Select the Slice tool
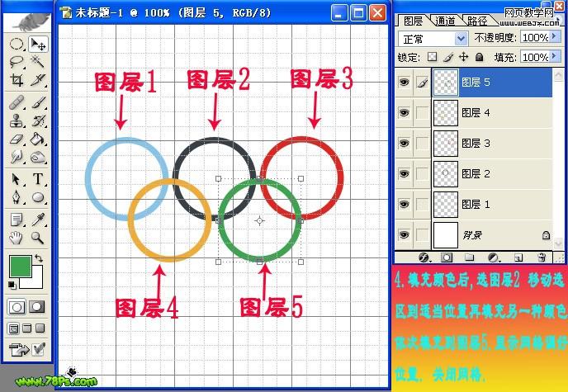Screen dimensions: 568x392 [x=38, y=79]
